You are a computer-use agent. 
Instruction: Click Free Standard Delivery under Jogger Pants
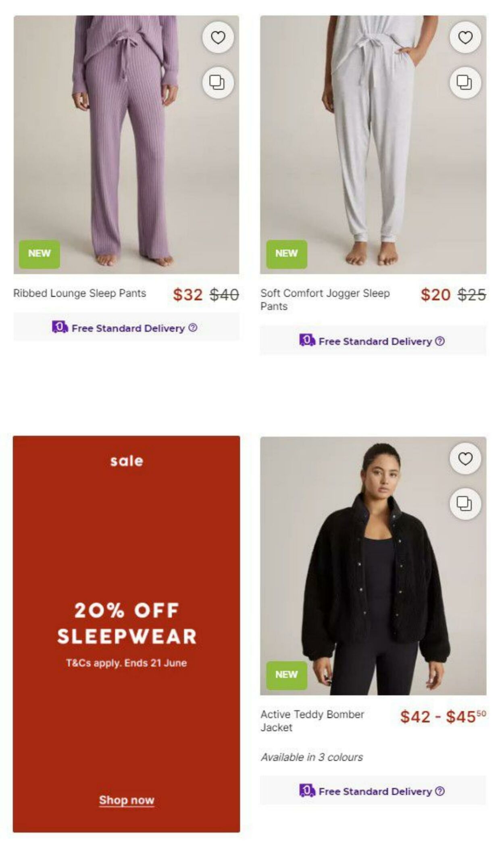(375, 342)
